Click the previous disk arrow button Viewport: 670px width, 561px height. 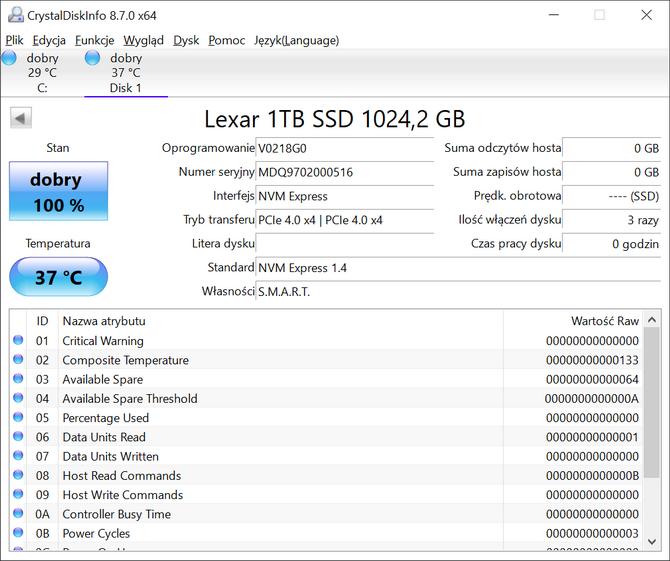click(x=21, y=118)
